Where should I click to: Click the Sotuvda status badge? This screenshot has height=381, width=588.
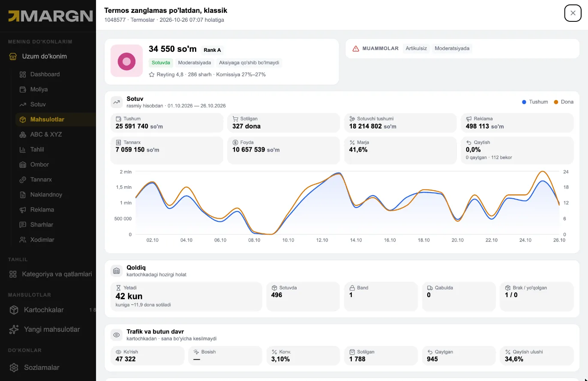(161, 63)
